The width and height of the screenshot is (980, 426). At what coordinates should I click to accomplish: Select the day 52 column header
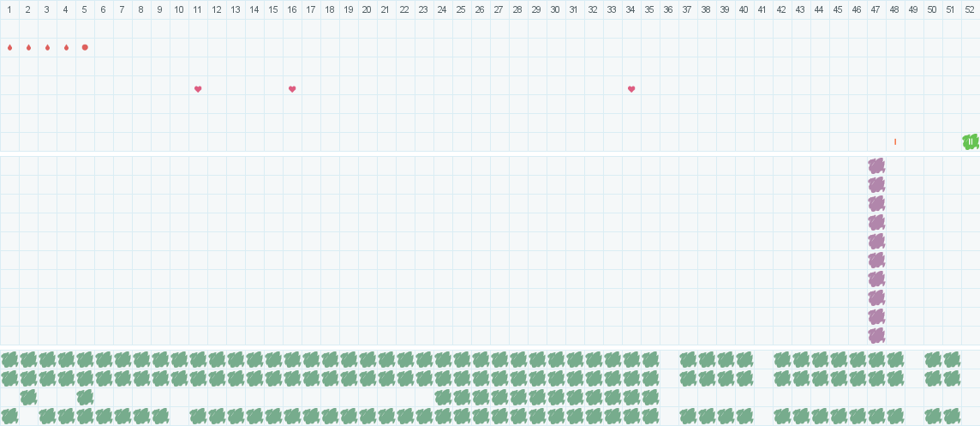pos(970,9)
